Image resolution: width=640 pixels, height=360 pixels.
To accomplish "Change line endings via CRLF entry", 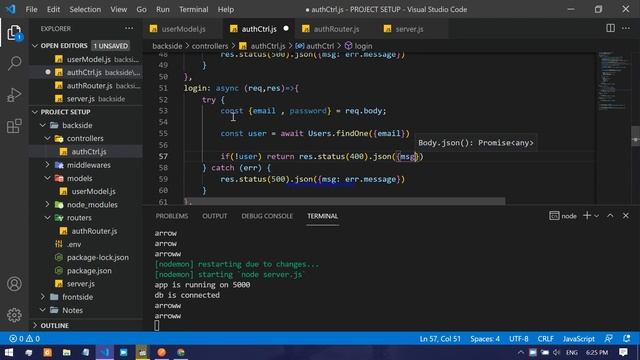I will click(545, 338).
